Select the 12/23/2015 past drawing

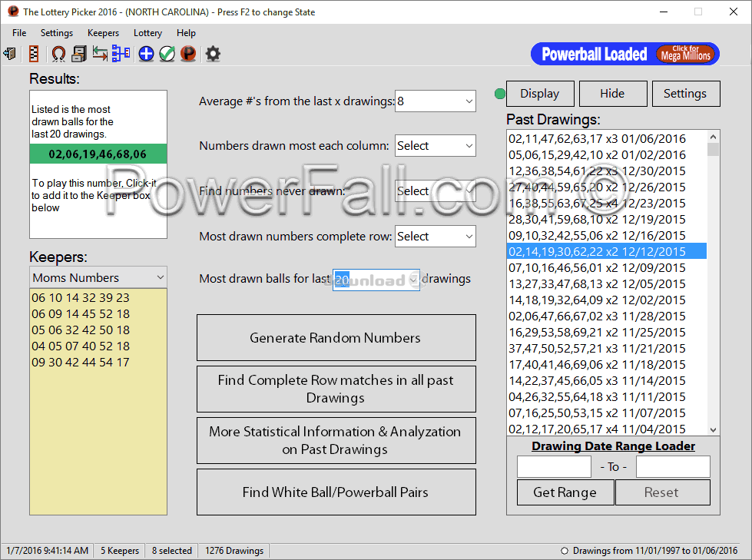tap(607, 204)
